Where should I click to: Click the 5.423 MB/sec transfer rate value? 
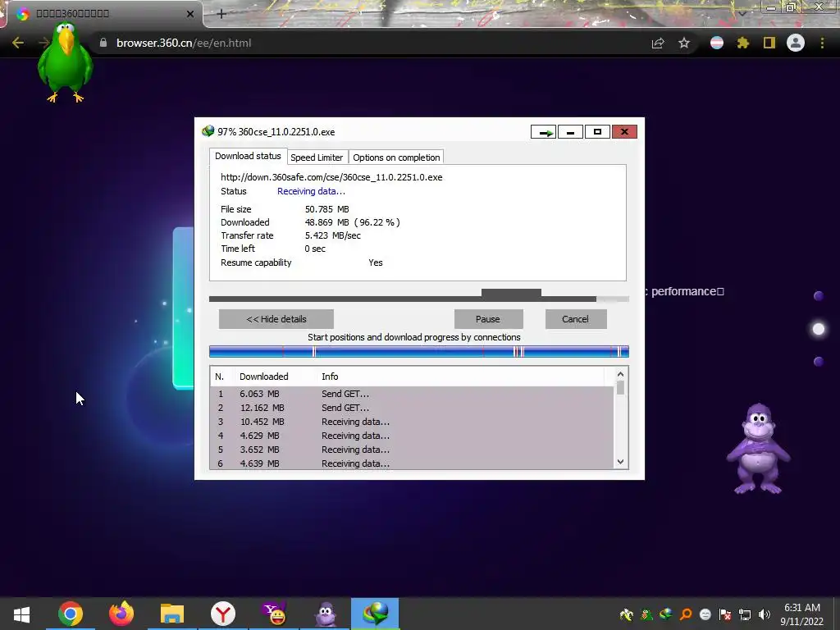333,235
